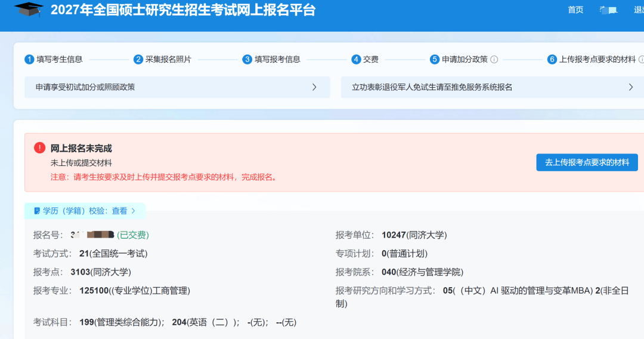Click 3103(同济大学) 报考点 value
Viewport: 644px width, 339px height.
pyautogui.click(x=101, y=272)
